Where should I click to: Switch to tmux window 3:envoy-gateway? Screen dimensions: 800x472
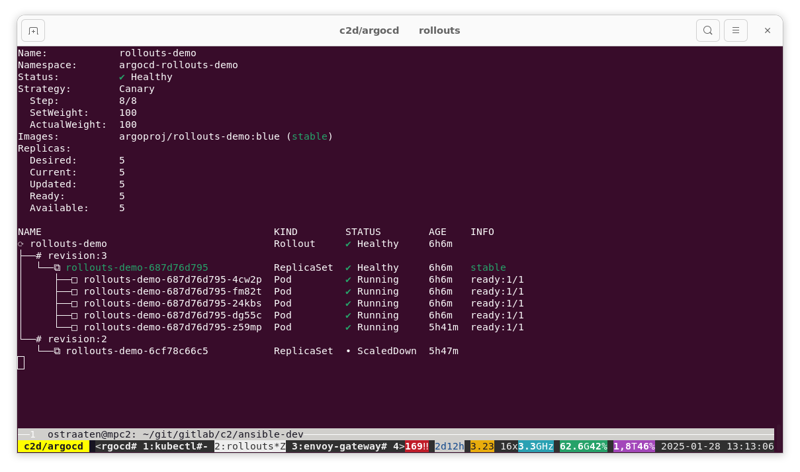tap(339, 447)
